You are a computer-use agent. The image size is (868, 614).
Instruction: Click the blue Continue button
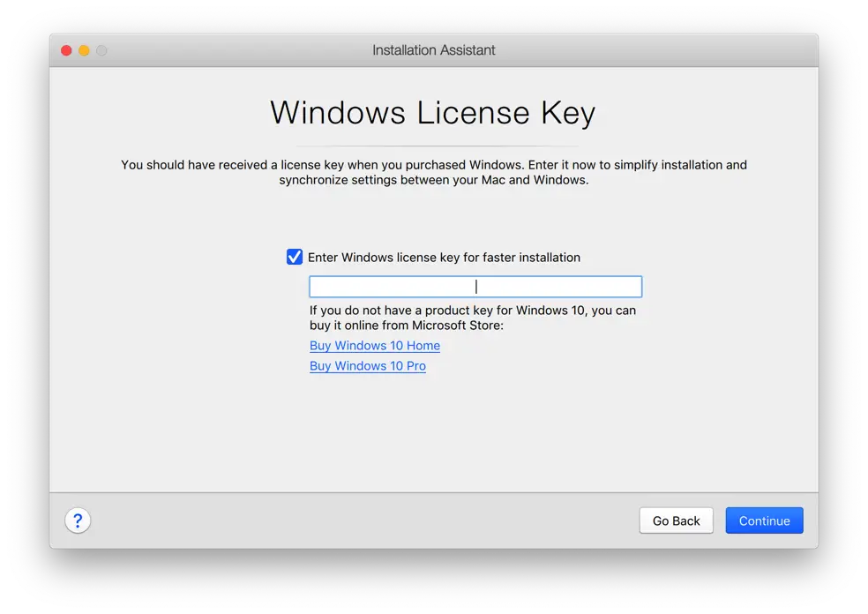(764, 520)
